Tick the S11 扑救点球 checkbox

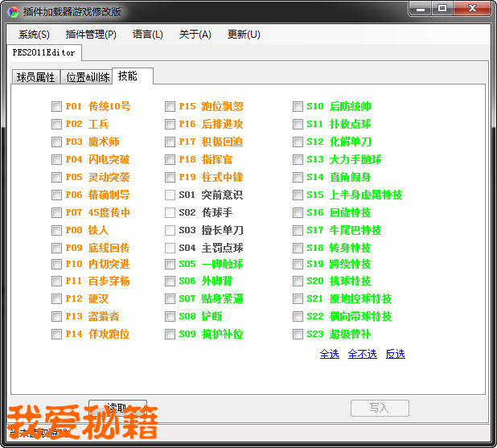click(x=298, y=124)
